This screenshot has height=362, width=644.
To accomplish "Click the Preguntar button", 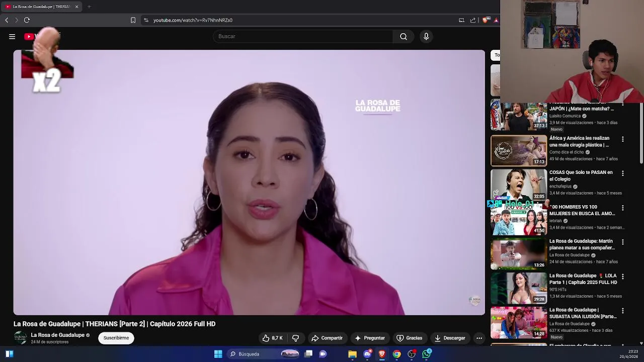I will [370, 338].
